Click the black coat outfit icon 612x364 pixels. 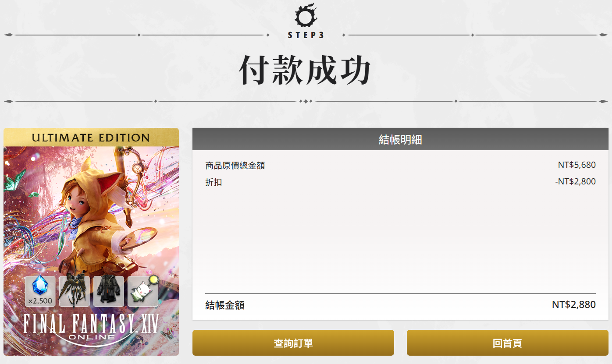point(108,291)
